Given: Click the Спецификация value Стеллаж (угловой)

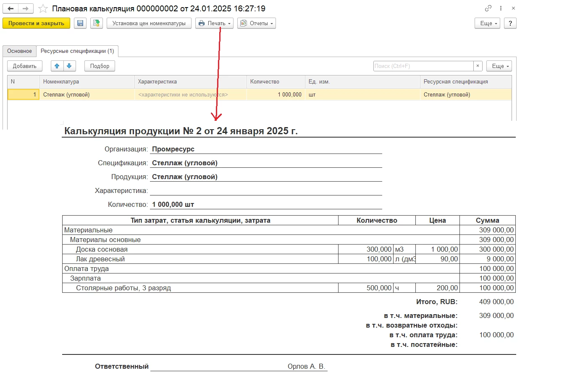Looking at the screenshot, I should 185,163.
